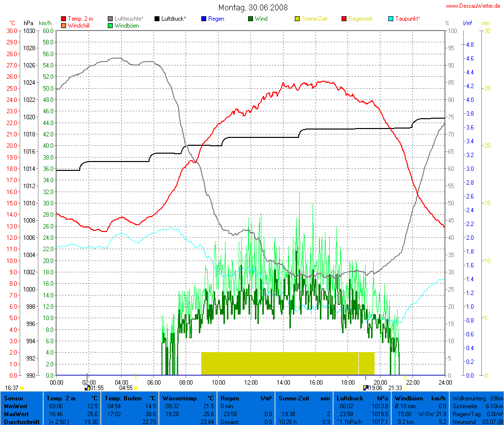The image size is (504, 425).
Task: Click the yellow Sonne-Zeit legend square
Action: (x=297, y=19)
